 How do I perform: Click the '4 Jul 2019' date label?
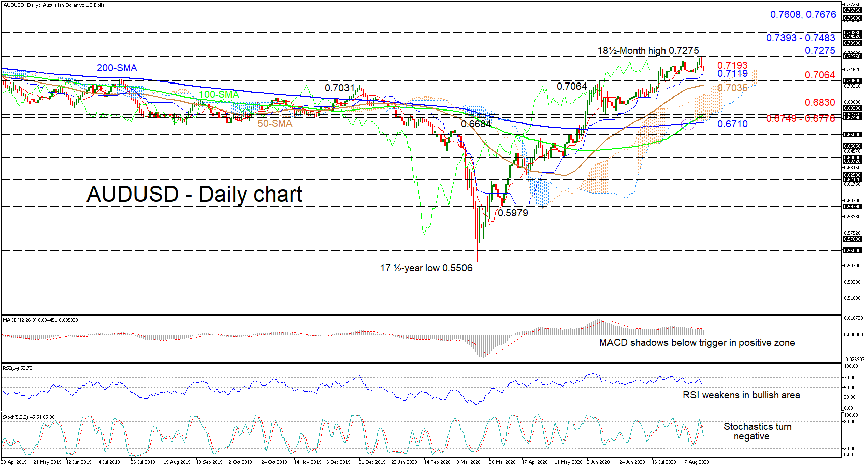[109, 462]
